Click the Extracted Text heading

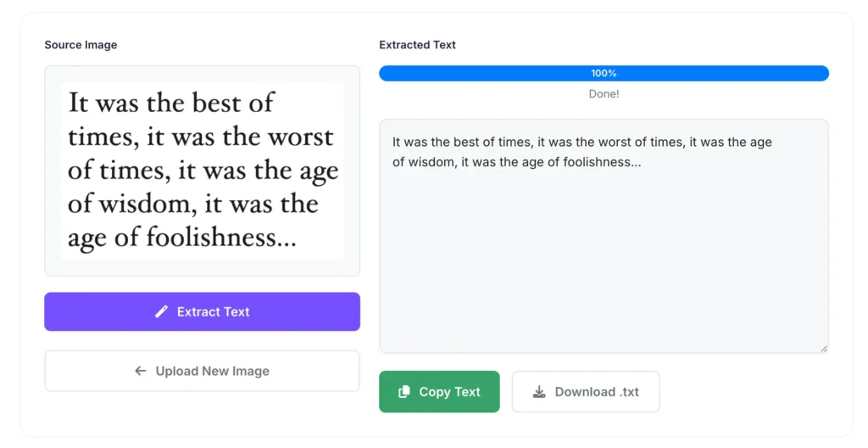417,45
